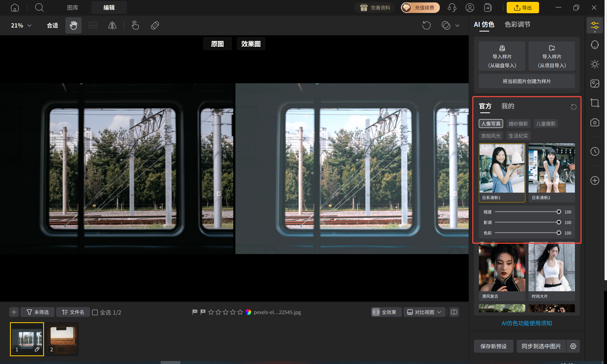Viewport: 607px width, 364px height.
Task: Open the search magnifier icon
Action: (x=39, y=8)
